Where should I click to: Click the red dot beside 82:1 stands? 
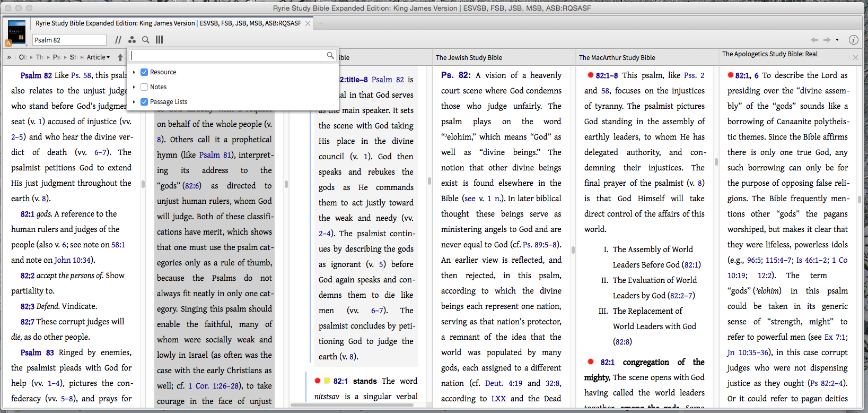(318, 381)
